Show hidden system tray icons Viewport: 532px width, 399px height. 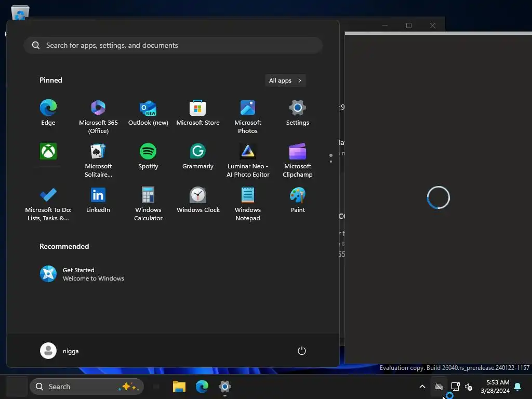pyautogui.click(x=422, y=387)
